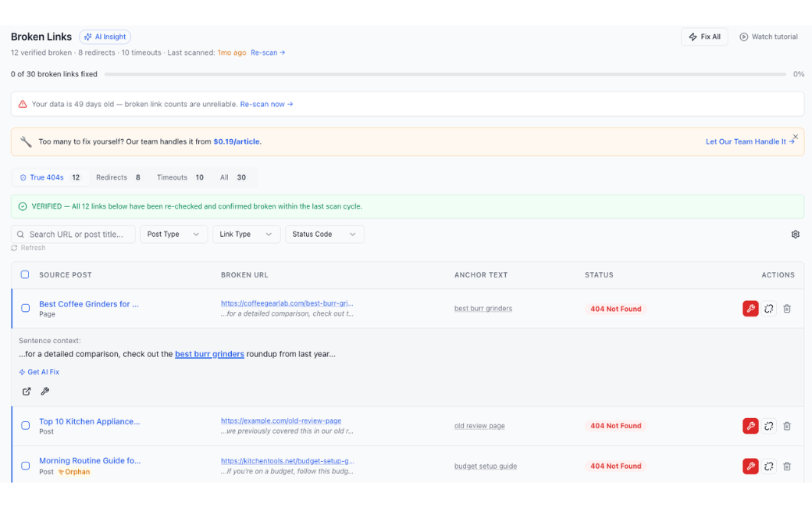Viewport: 812px width, 508px height.
Task: Focus the Search URL or post title field
Action: click(x=73, y=234)
